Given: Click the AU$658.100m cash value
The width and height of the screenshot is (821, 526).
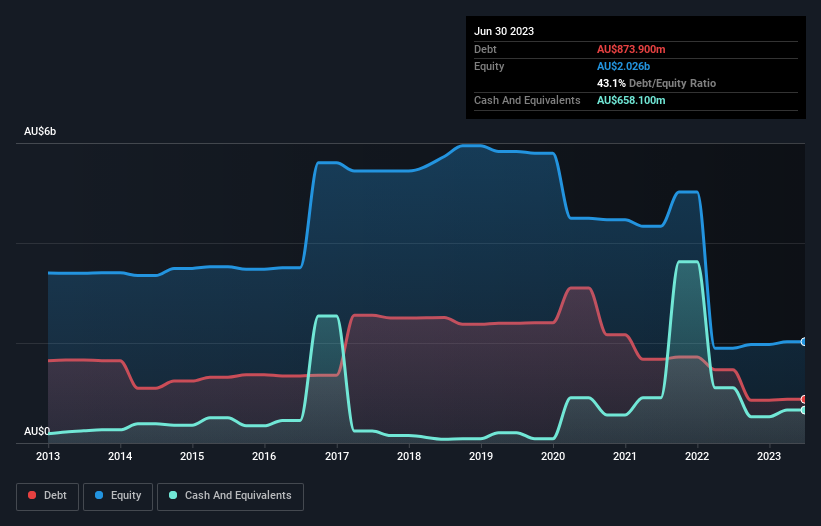Looking at the screenshot, I should click(631, 100).
